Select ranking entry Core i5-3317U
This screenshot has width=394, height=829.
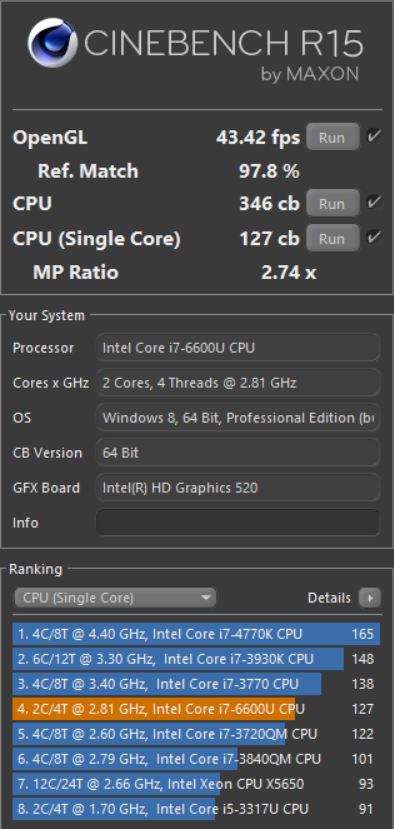click(x=196, y=809)
